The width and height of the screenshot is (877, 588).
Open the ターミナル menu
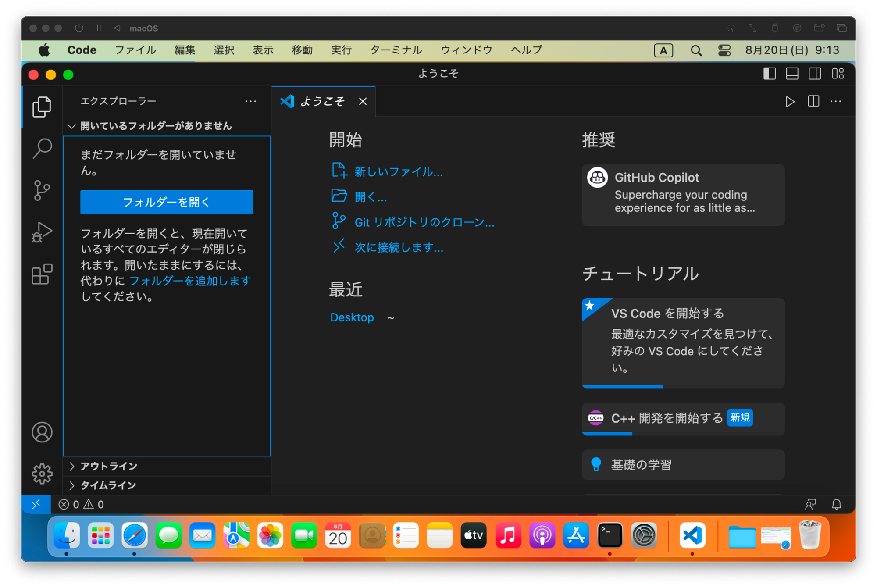(x=396, y=50)
